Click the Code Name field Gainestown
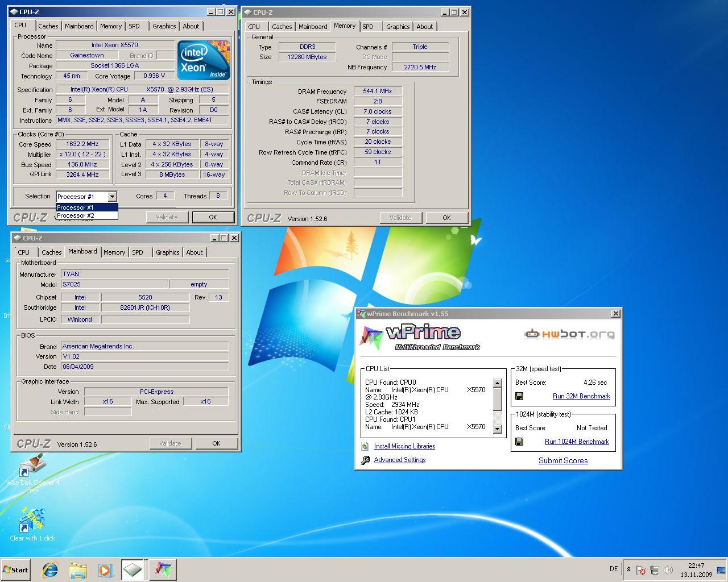The width and height of the screenshot is (728, 582). pos(87,55)
